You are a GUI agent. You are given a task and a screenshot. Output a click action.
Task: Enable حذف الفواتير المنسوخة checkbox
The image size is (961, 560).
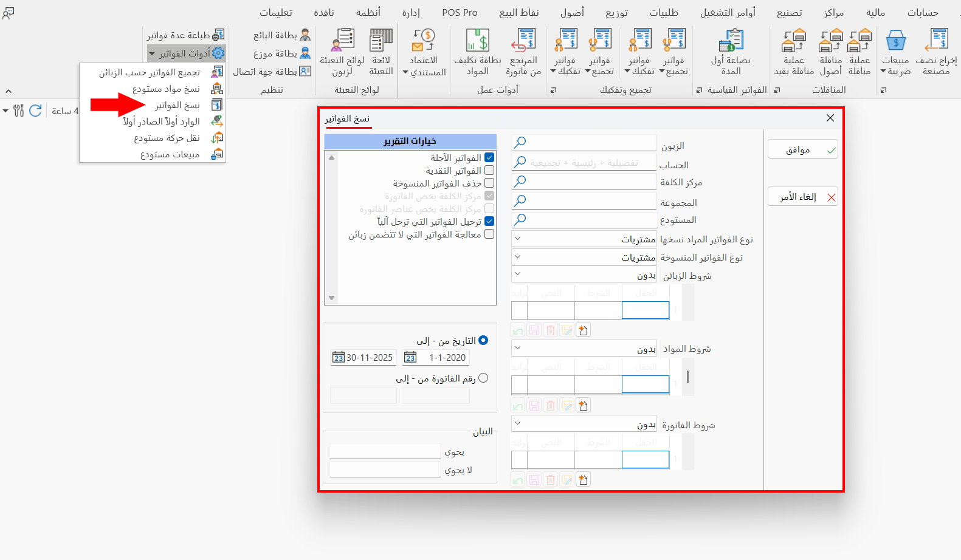489,183
